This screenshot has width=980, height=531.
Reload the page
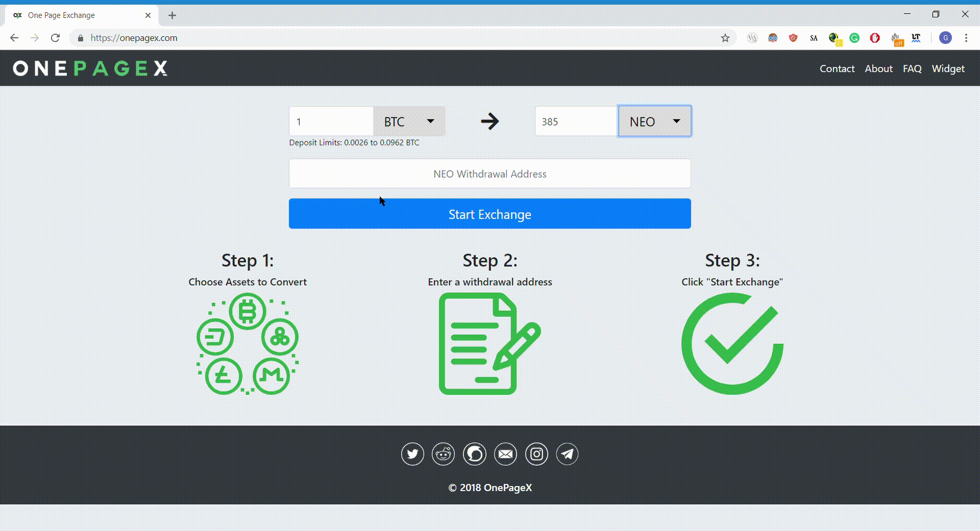point(55,38)
